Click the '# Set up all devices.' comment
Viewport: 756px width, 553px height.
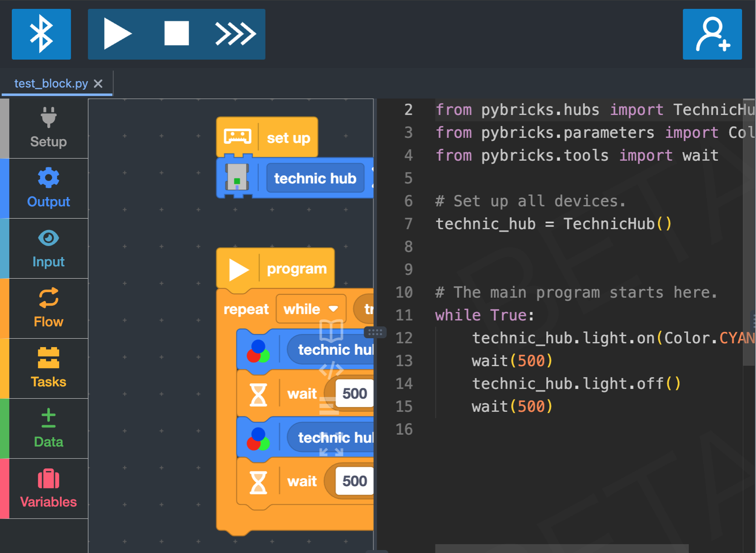tap(530, 201)
